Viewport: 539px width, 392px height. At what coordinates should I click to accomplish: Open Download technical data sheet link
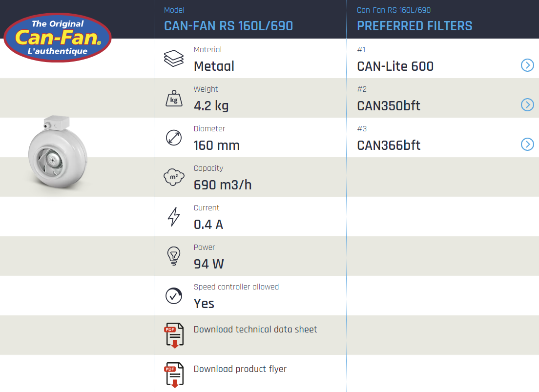click(x=255, y=330)
